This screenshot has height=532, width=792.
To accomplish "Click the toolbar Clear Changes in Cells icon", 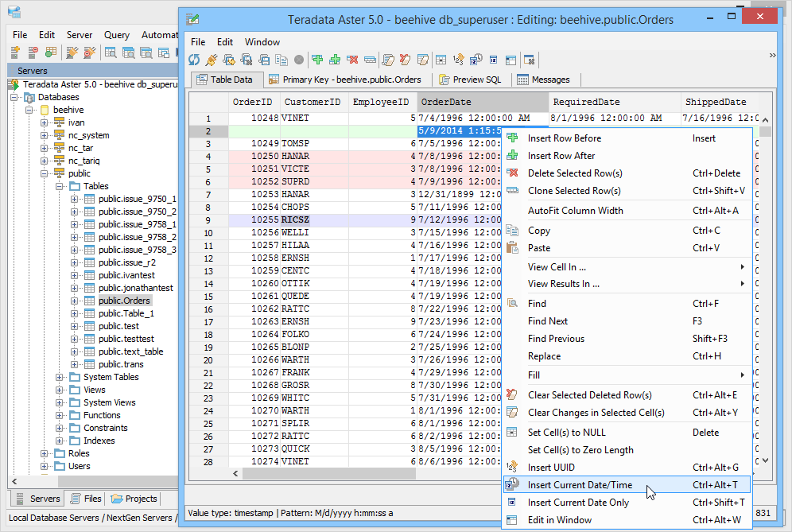I will 423,60.
